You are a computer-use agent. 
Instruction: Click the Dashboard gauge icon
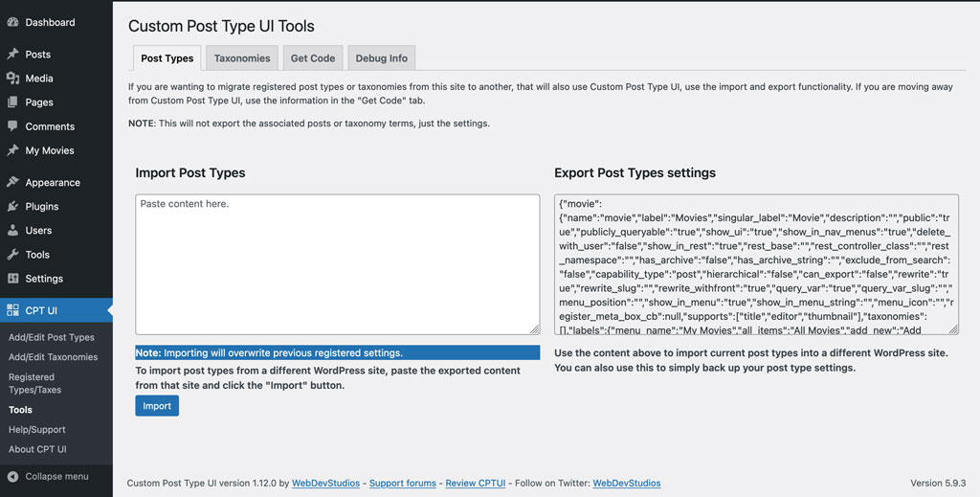click(x=12, y=22)
